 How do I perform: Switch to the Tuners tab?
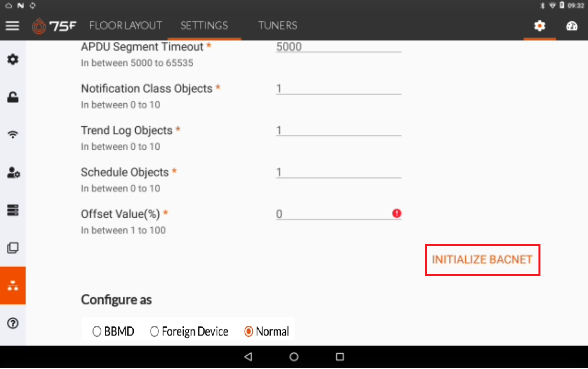click(277, 26)
